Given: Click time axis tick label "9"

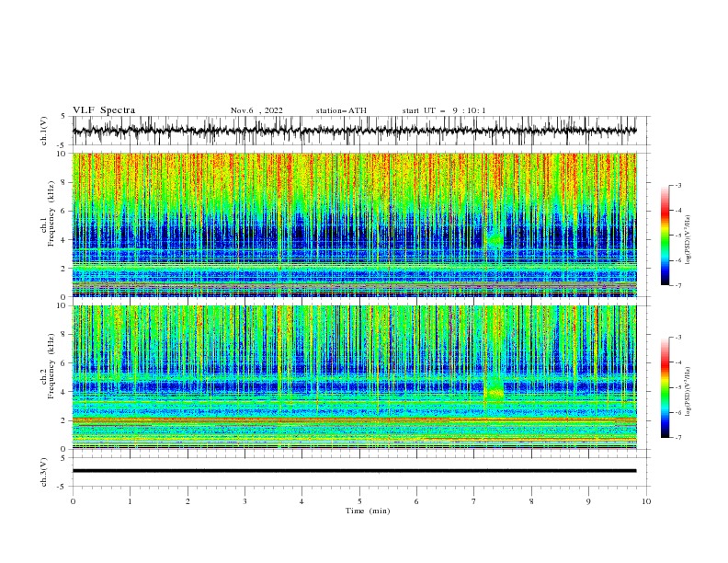Looking at the screenshot, I should click(588, 501).
